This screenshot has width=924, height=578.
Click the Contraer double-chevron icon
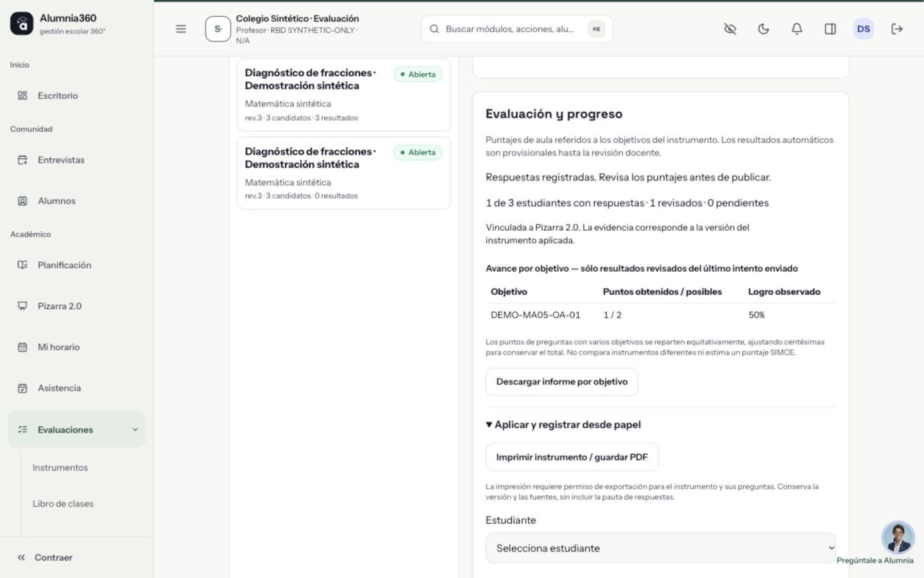21,558
